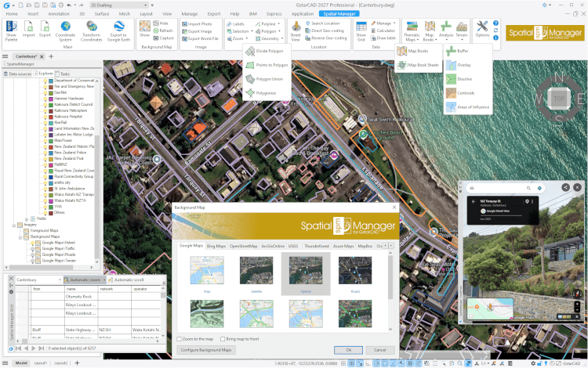588x368 pixels.
Task: Open Map Book Sheets
Action: [418, 65]
